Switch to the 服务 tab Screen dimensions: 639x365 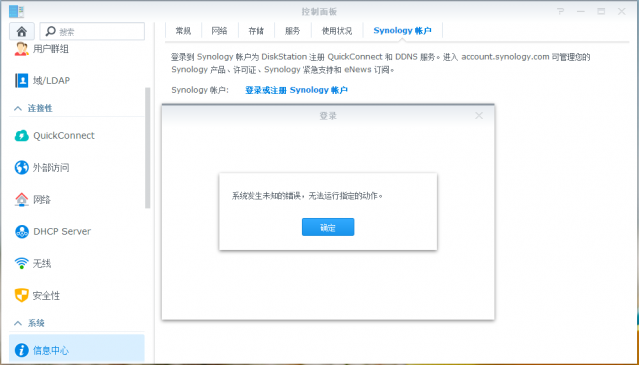click(292, 31)
